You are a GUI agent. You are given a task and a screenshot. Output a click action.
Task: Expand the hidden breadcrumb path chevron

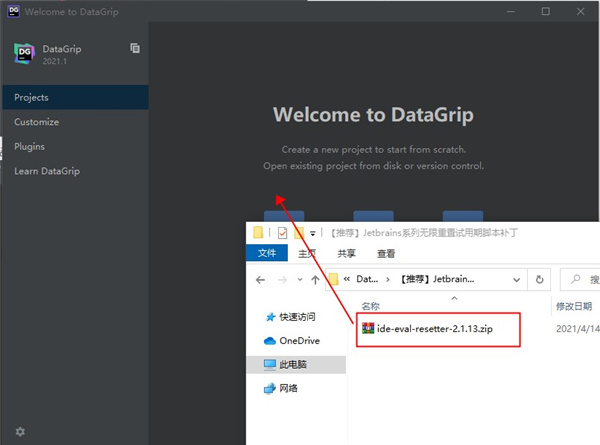point(346,280)
